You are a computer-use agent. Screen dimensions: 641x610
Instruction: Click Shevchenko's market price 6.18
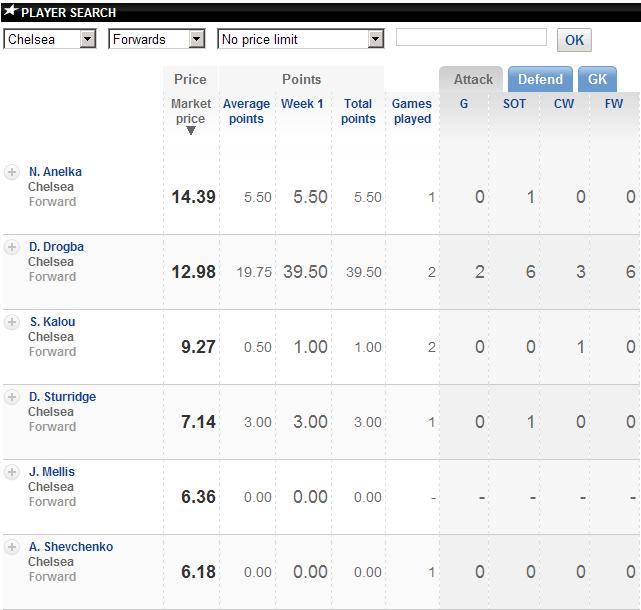(198, 572)
